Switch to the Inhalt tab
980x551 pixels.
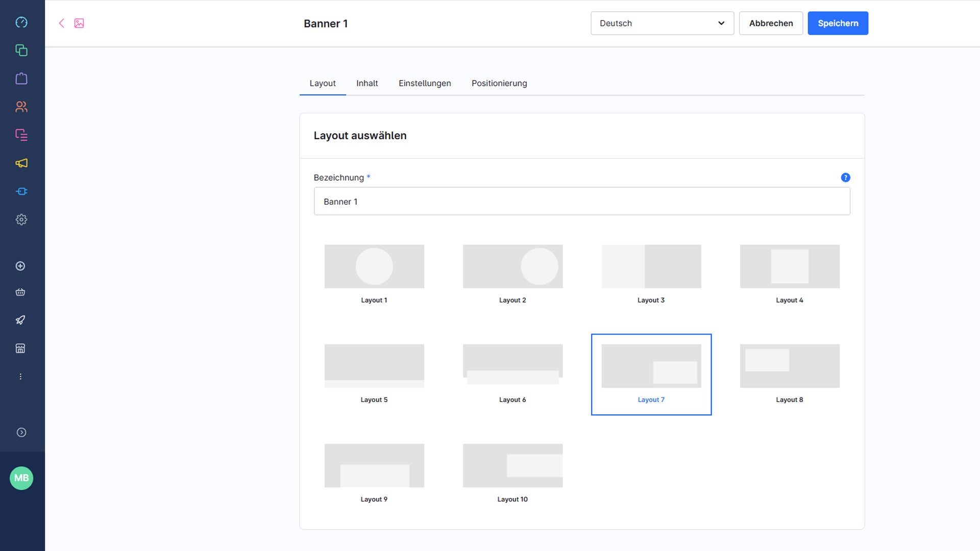366,83
